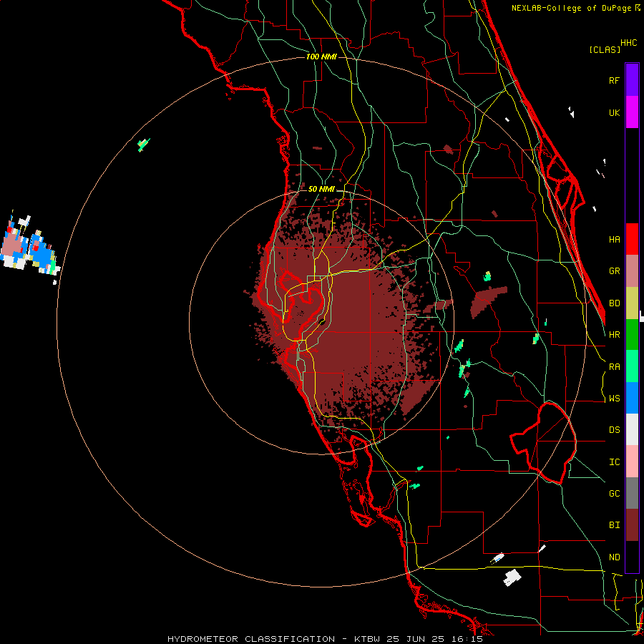
Task: Select the BD yellow legend swatch
Action: (x=632, y=303)
